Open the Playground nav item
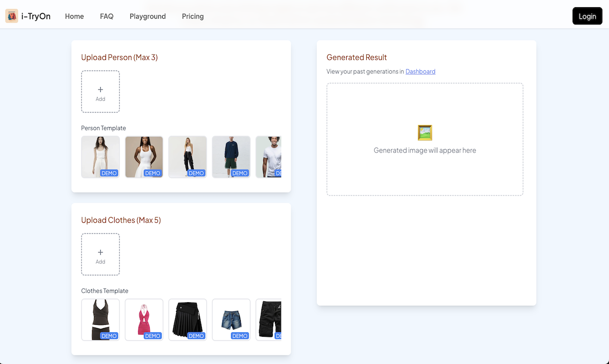 tap(148, 16)
